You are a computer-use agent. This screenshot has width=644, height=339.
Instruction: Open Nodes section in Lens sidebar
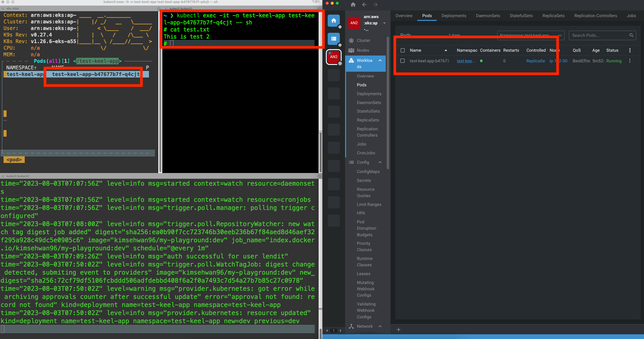click(x=363, y=50)
